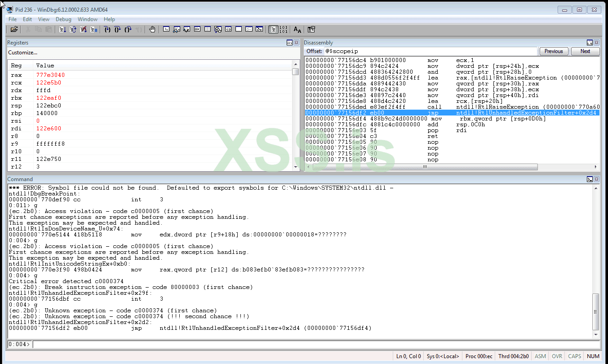Open the Command window via toolbar icon

point(166,29)
